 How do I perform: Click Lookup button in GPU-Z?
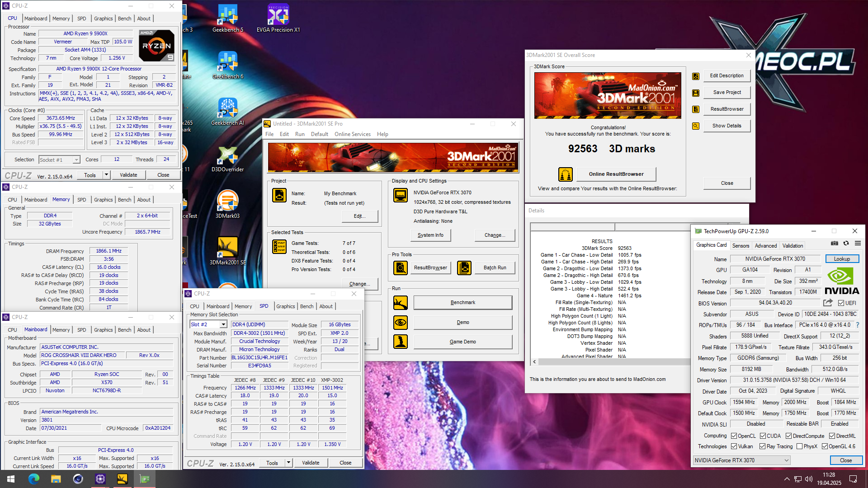click(842, 259)
